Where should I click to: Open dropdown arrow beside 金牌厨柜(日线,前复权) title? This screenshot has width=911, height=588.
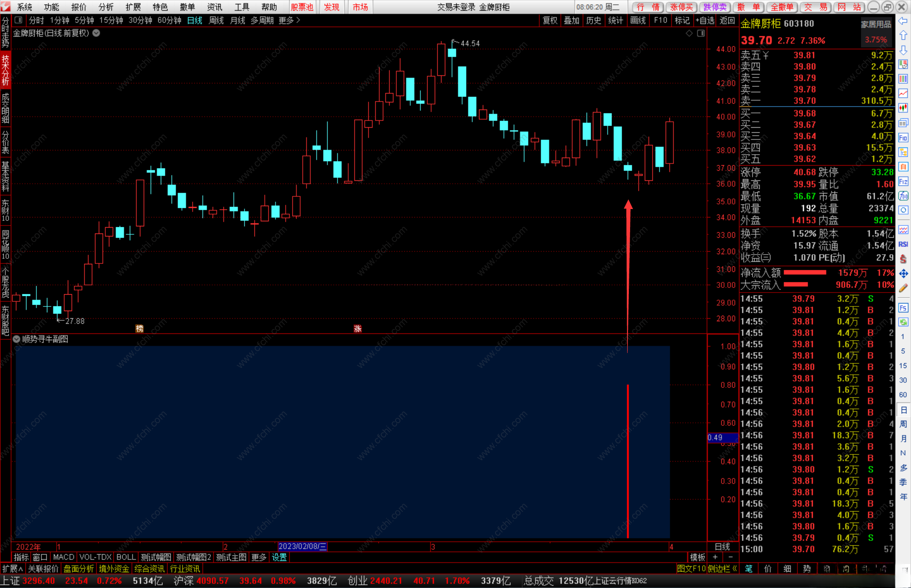click(97, 33)
